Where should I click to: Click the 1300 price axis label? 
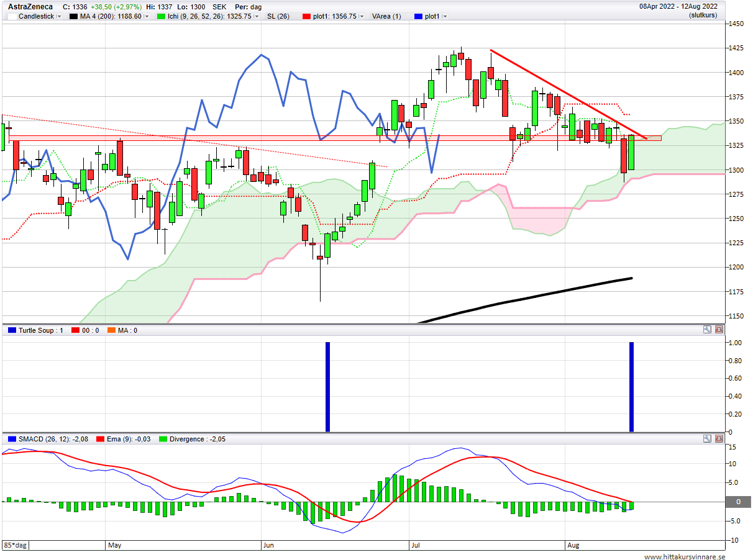click(737, 170)
